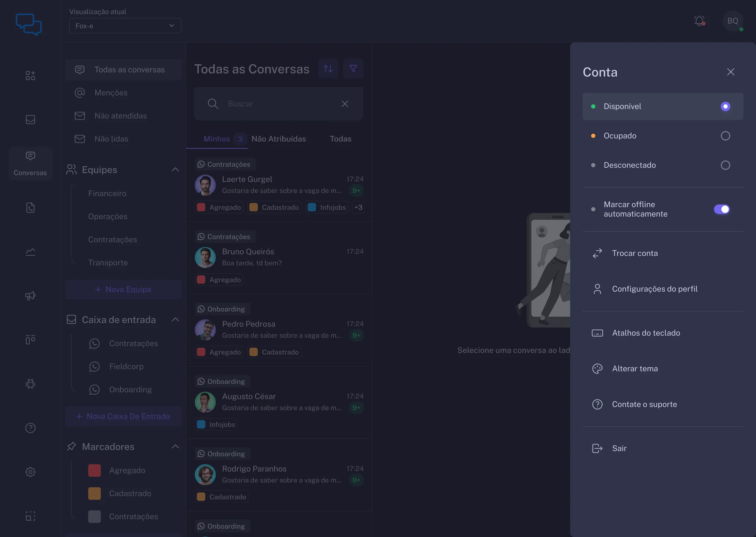Open Não atendidas in sidebar
The height and width of the screenshot is (537, 756).
pyautogui.click(x=124, y=116)
